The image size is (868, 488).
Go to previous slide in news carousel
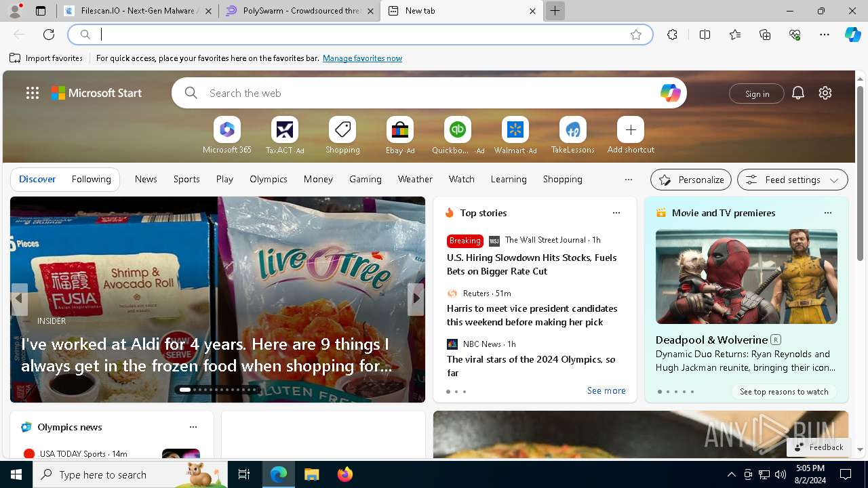point(19,298)
